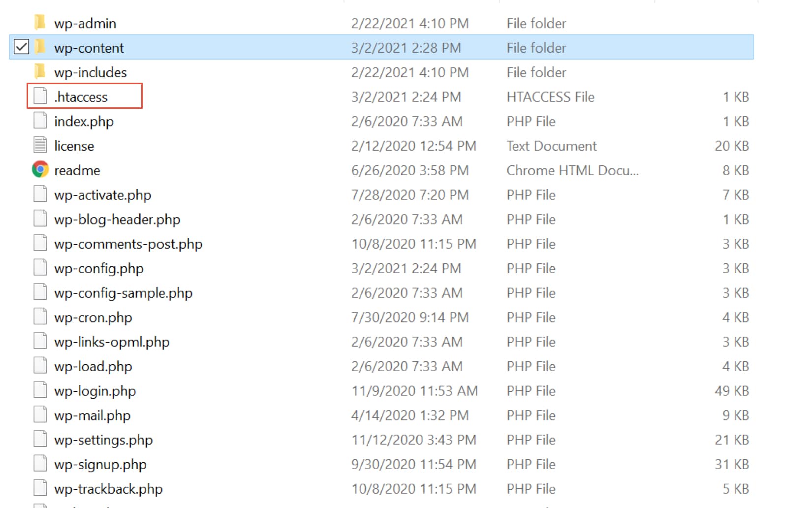This screenshot has width=812, height=508.
Task: Click the file icon next to wp-trackback.php
Action: click(40, 488)
